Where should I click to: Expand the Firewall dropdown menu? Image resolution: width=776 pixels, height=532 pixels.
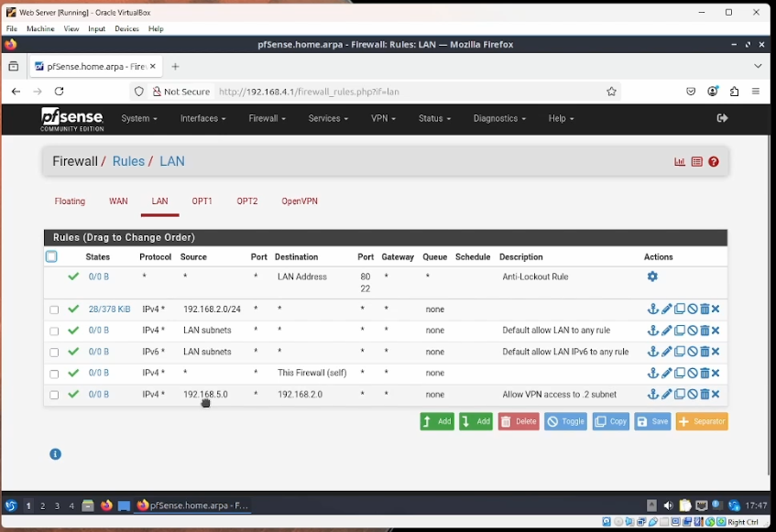click(267, 119)
